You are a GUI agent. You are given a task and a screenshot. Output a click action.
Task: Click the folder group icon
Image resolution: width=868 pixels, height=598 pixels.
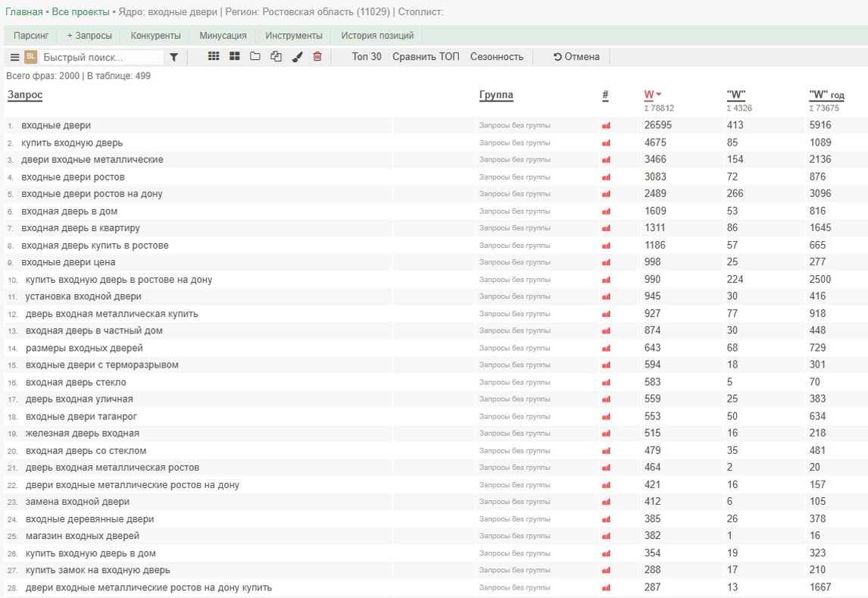(255, 56)
